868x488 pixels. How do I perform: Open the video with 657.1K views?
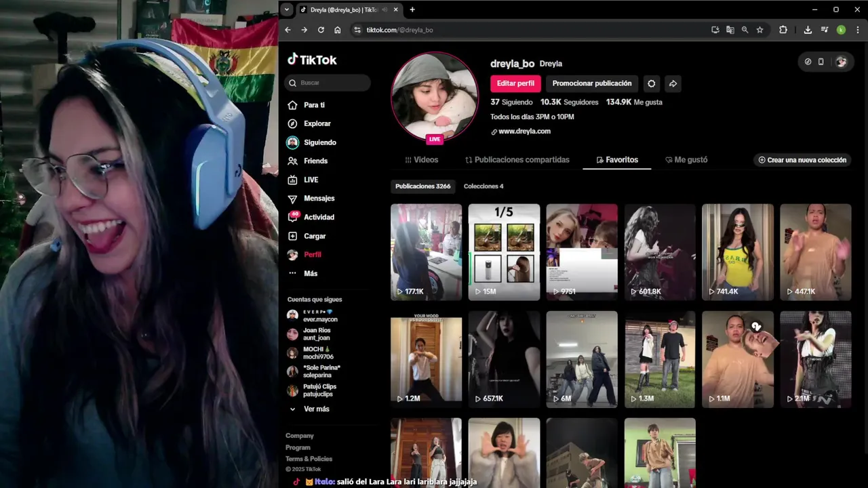coord(504,359)
